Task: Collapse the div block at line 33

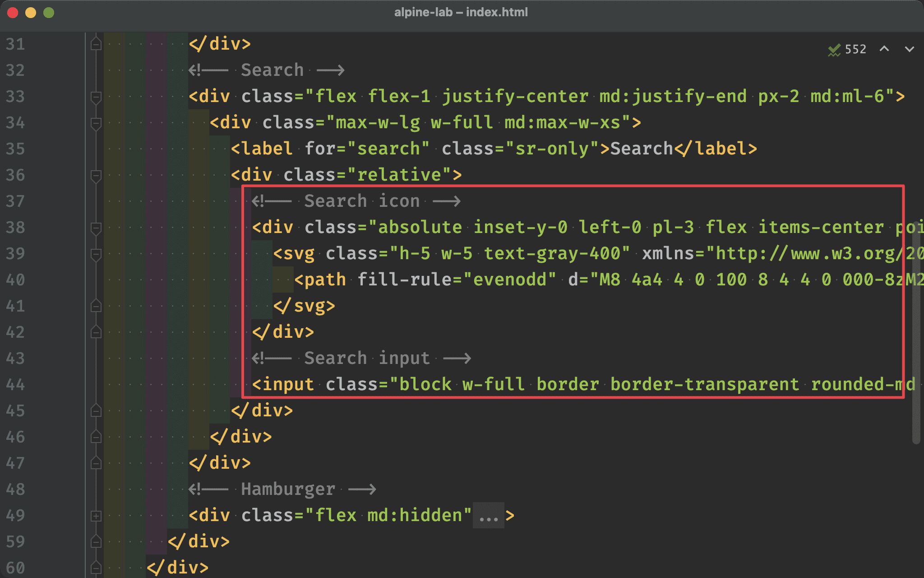Action: 96,97
